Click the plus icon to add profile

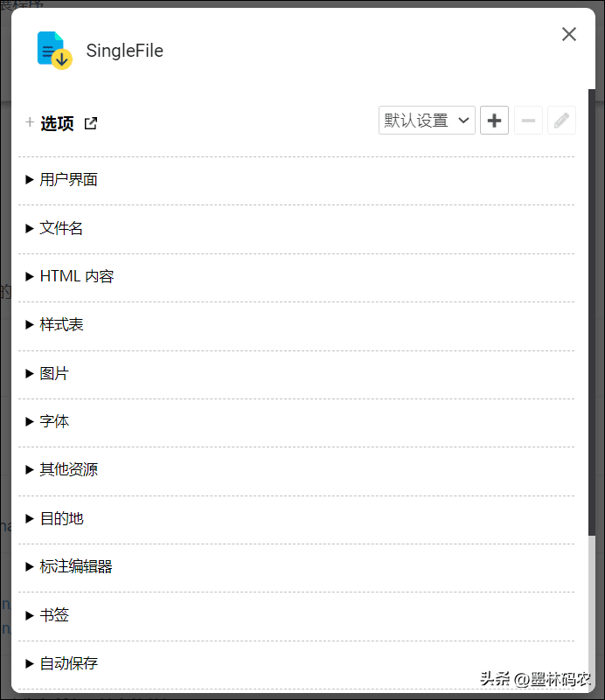click(494, 121)
